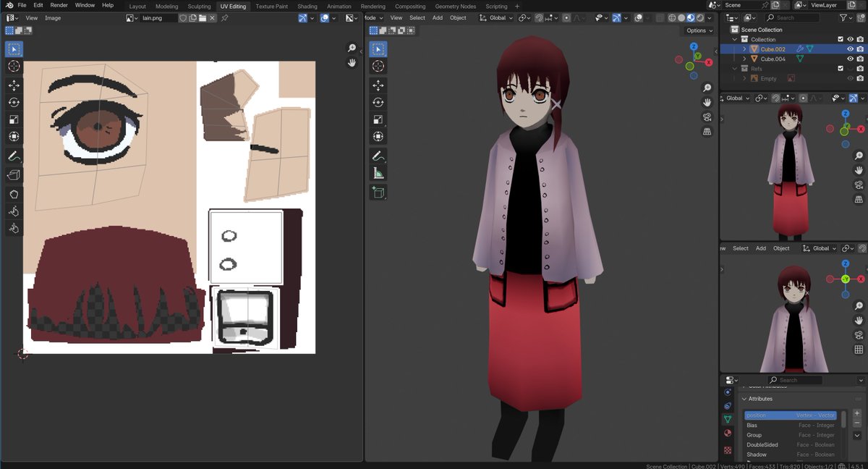The height and width of the screenshot is (469, 868).
Task: Select the DoubleSided attribute row
Action: pyautogui.click(x=791, y=444)
